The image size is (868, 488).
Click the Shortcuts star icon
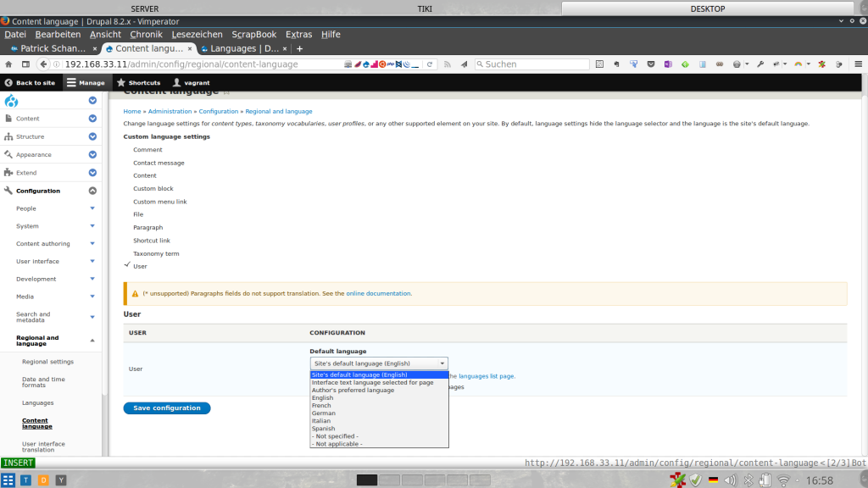pyautogui.click(x=121, y=83)
